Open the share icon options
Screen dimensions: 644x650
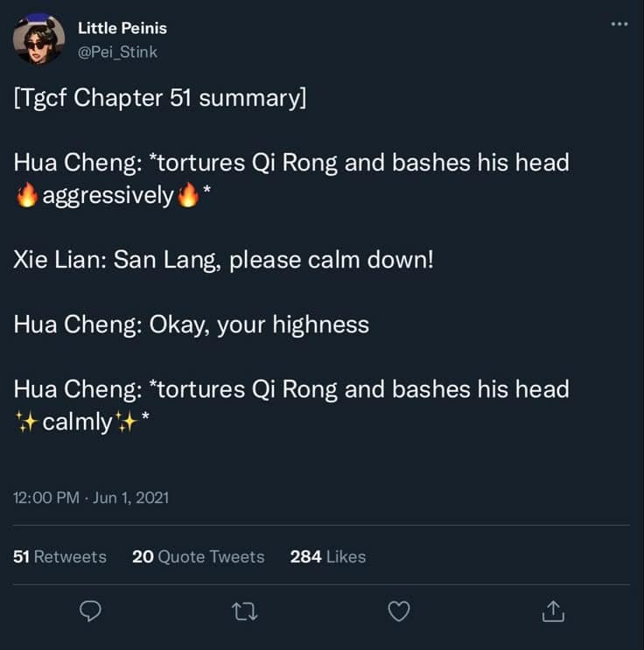coord(553,612)
